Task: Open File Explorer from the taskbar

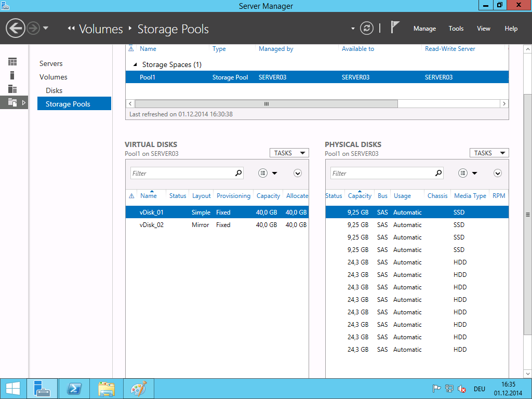Action: point(106,389)
